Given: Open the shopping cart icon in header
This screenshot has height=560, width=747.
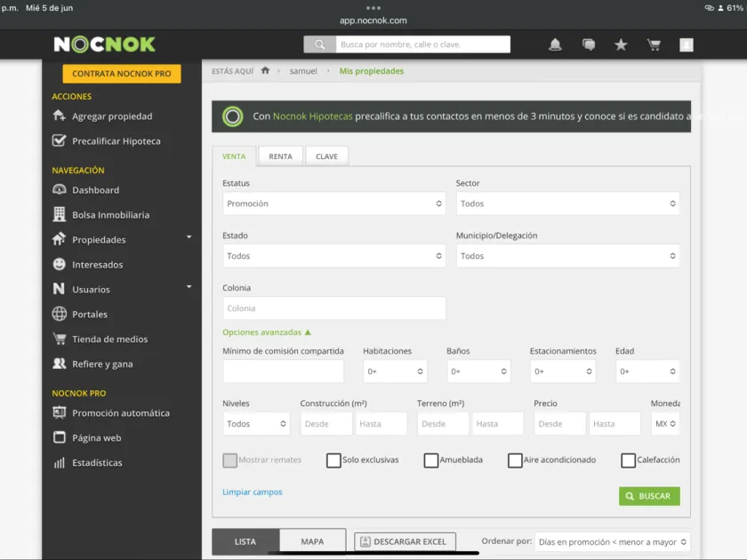Looking at the screenshot, I should tap(654, 44).
